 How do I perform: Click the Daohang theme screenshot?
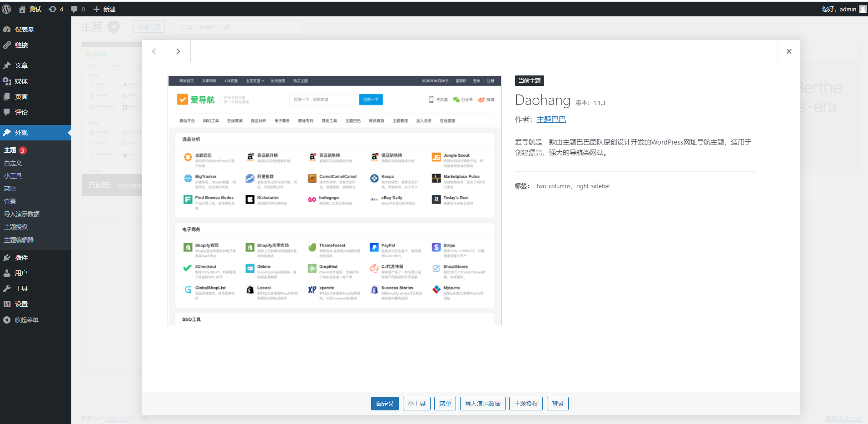pos(335,201)
